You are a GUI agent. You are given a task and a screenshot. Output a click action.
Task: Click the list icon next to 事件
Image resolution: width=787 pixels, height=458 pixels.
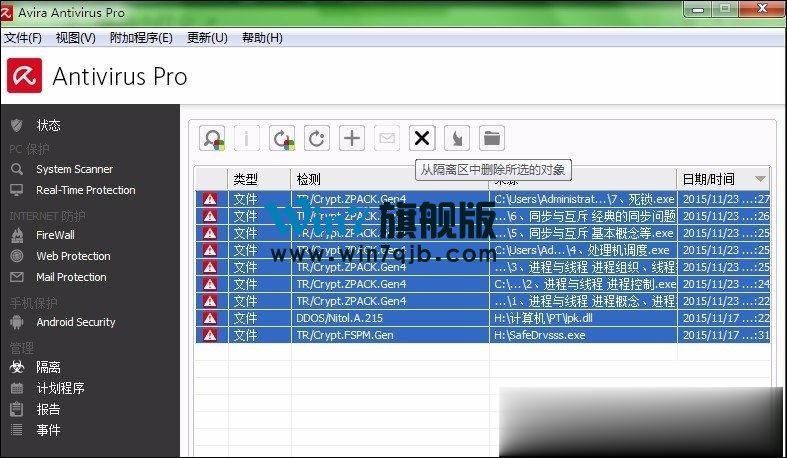(x=17, y=430)
